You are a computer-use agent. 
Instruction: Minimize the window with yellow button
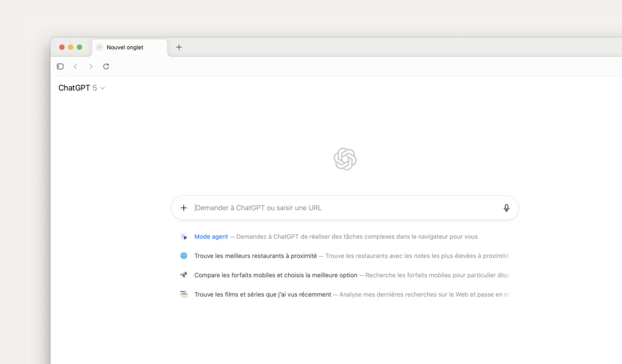[71, 47]
